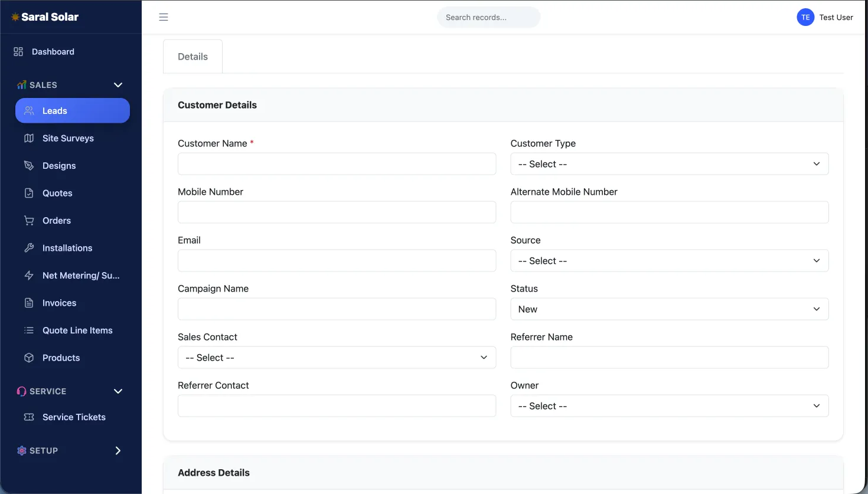868x494 pixels.
Task: Collapse the SALES section chevron
Action: 118,84
